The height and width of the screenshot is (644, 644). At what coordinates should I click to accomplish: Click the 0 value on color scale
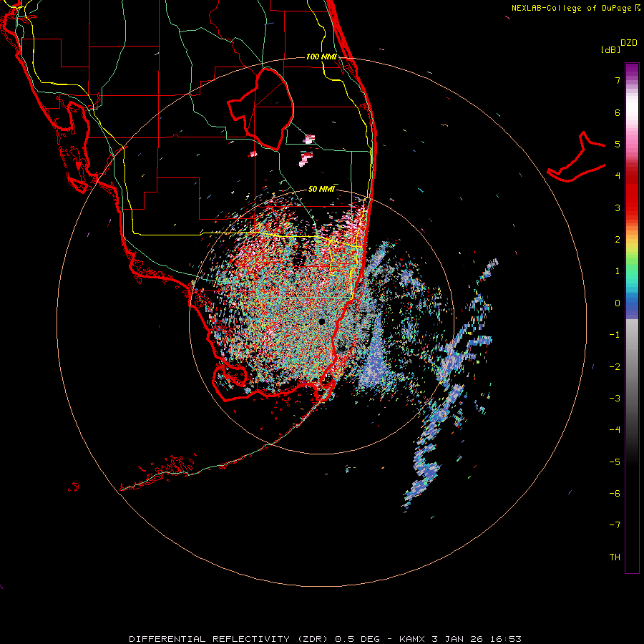[618, 303]
